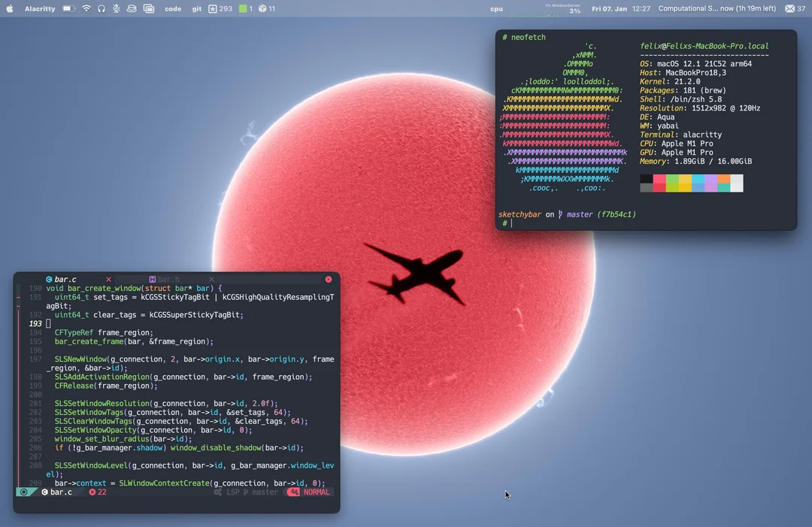Click the red swatch in neofetch palette
Image resolution: width=812 pixels, height=527 pixels.
(659, 183)
